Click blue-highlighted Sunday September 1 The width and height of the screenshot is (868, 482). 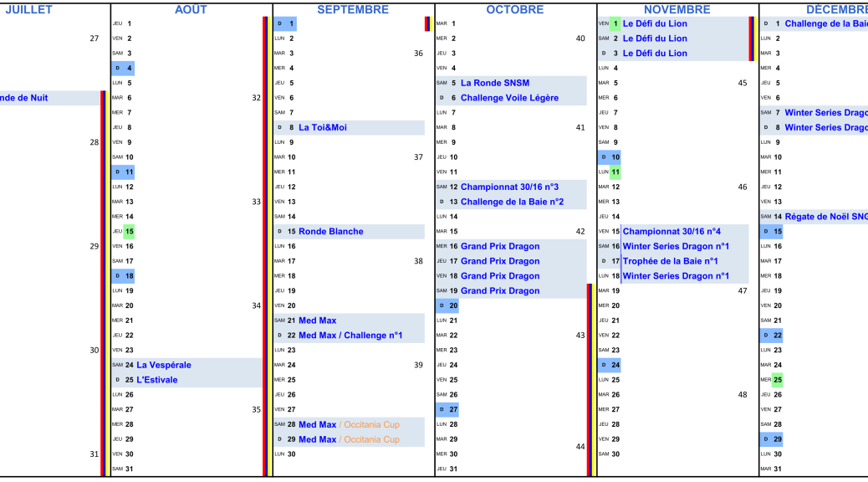tap(285, 23)
